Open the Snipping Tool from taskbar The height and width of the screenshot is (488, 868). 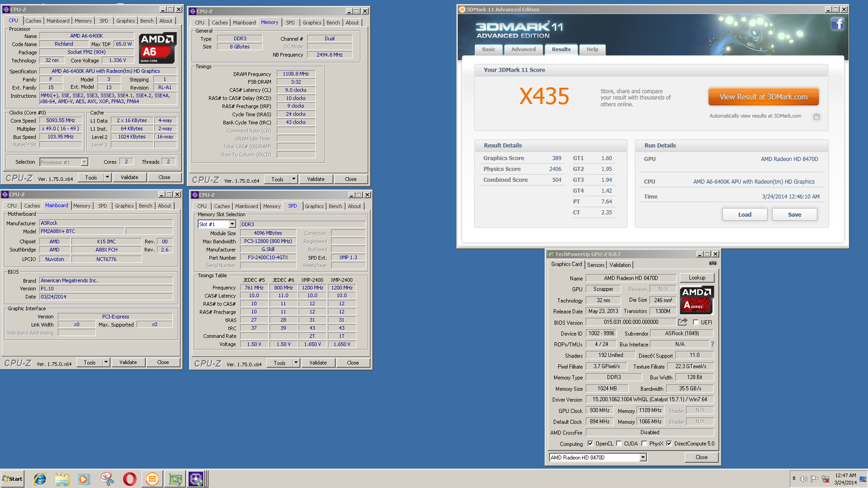pyautogui.click(x=107, y=479)
